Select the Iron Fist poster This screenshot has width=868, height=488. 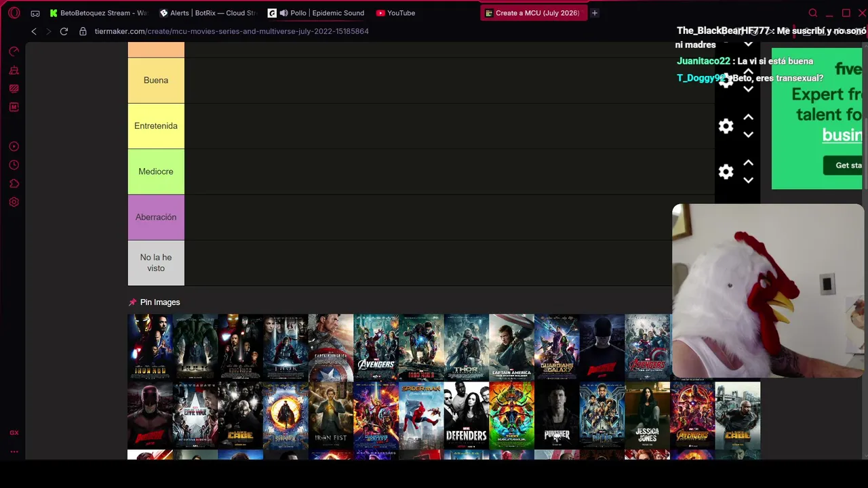point(331,415)
